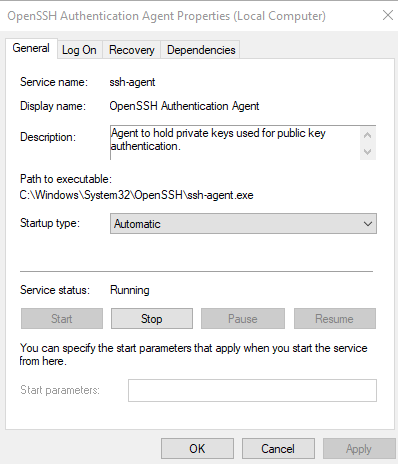The width and height of the screenshot is (398, 464).
Task: Select the ssh-agent service name text
Action: click(x=132, y=82)
